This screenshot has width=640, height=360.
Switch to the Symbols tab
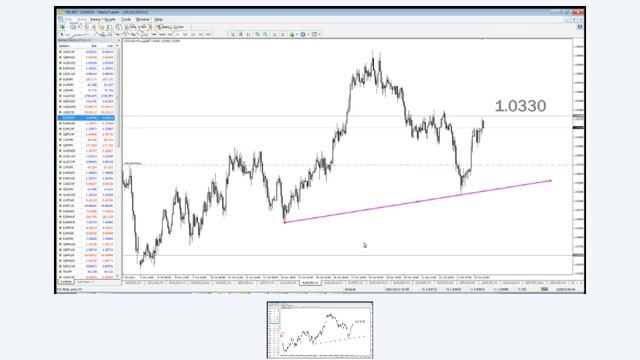click(x=65, y=282)
